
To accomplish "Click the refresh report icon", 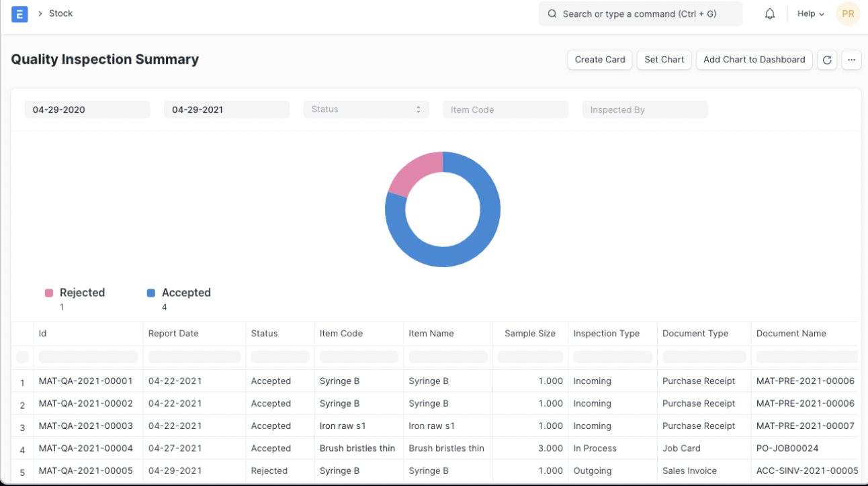I will tap(827, 60).
